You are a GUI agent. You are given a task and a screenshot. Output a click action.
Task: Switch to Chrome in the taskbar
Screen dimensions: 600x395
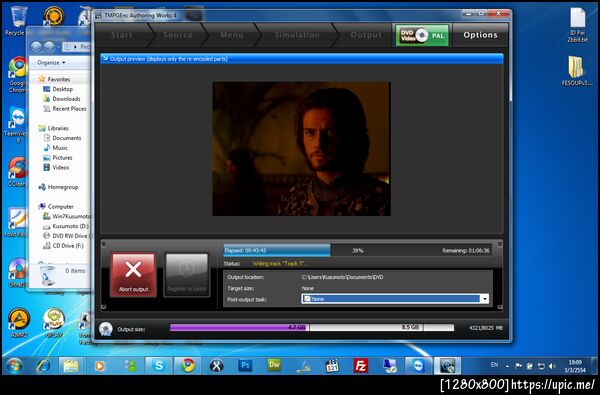[x=188, y=366]
